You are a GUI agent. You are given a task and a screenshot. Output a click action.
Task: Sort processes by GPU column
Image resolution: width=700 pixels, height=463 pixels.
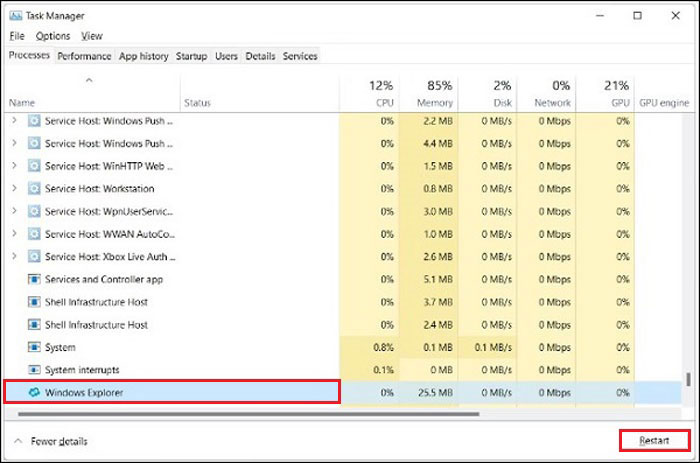click(x=605, y=94)
